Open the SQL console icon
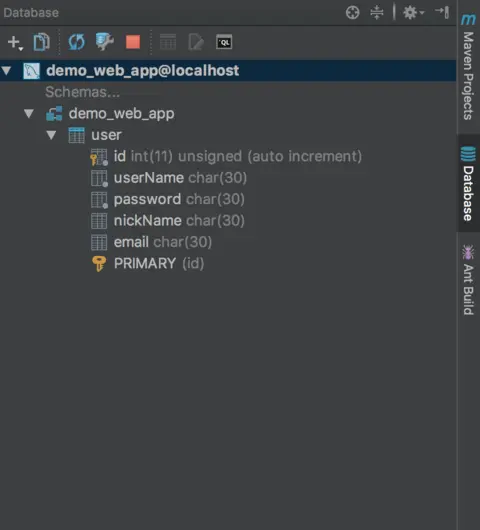Viewport: 480px width, 530px height. click(x=224, y=42)
